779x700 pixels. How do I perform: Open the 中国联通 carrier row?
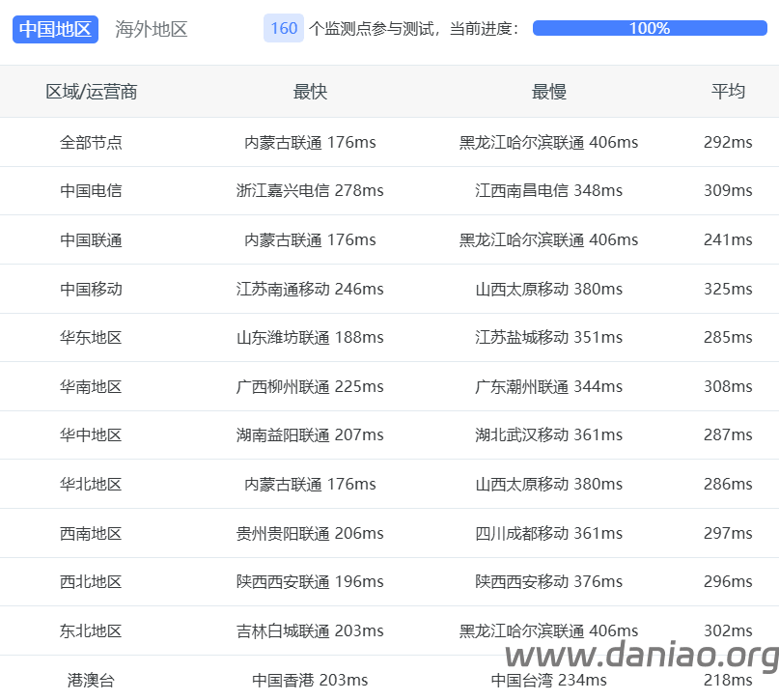click(92, 240)
